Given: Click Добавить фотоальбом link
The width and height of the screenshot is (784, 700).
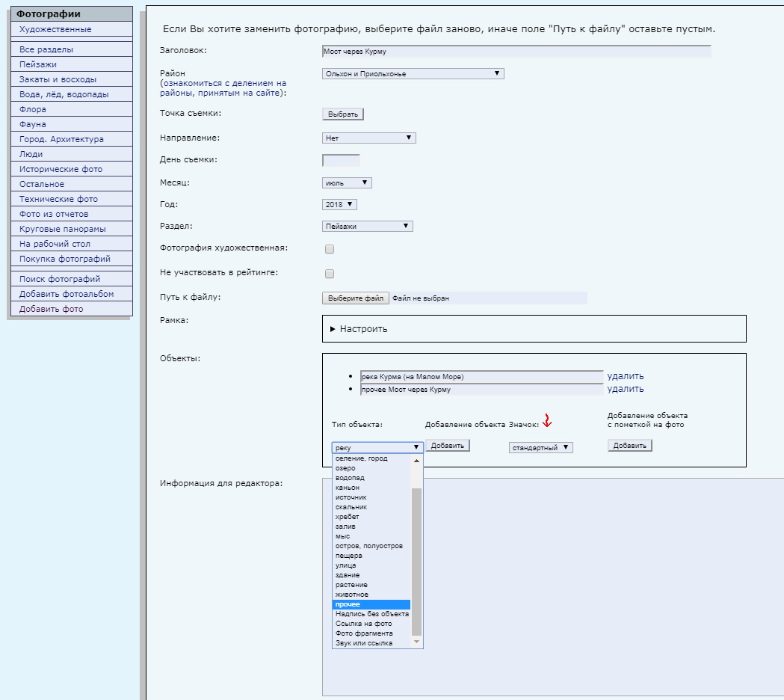Looking at the screenshot, I should tap(72, 294).
